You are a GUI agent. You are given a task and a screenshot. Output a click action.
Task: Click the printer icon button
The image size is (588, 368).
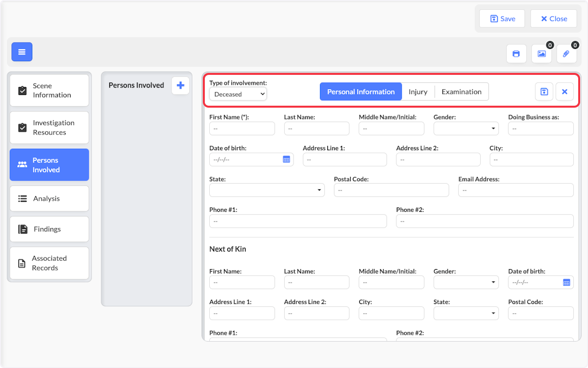tap(516, 54)
